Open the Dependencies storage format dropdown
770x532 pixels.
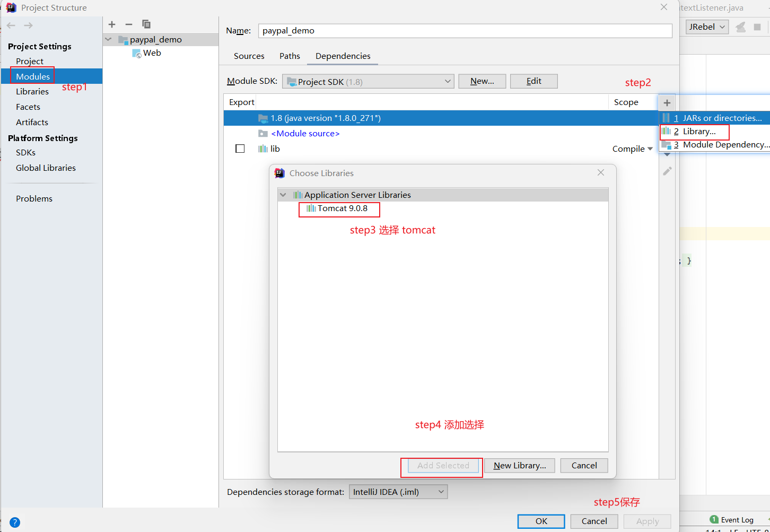398,492
